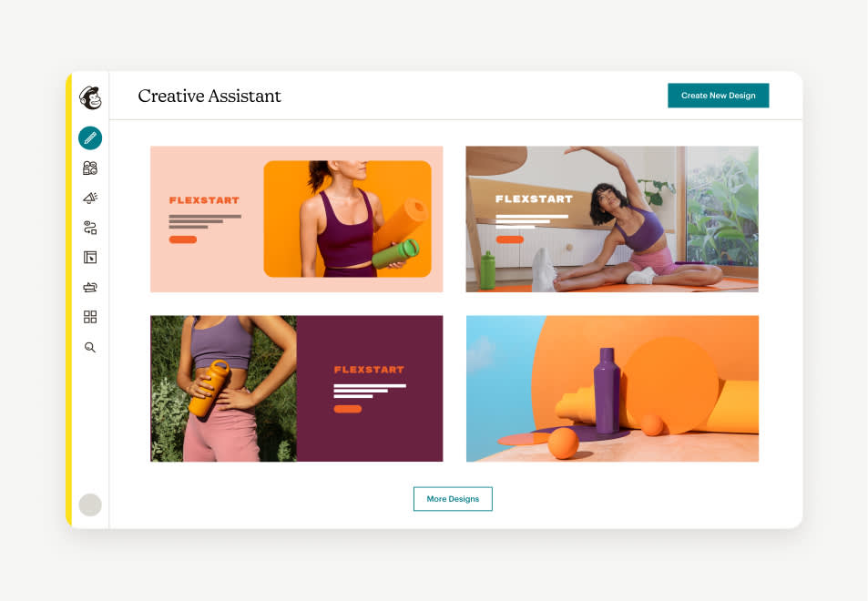Open the Automations journey icon
Screen dimensions: 868x601
[x=90, y=228]
